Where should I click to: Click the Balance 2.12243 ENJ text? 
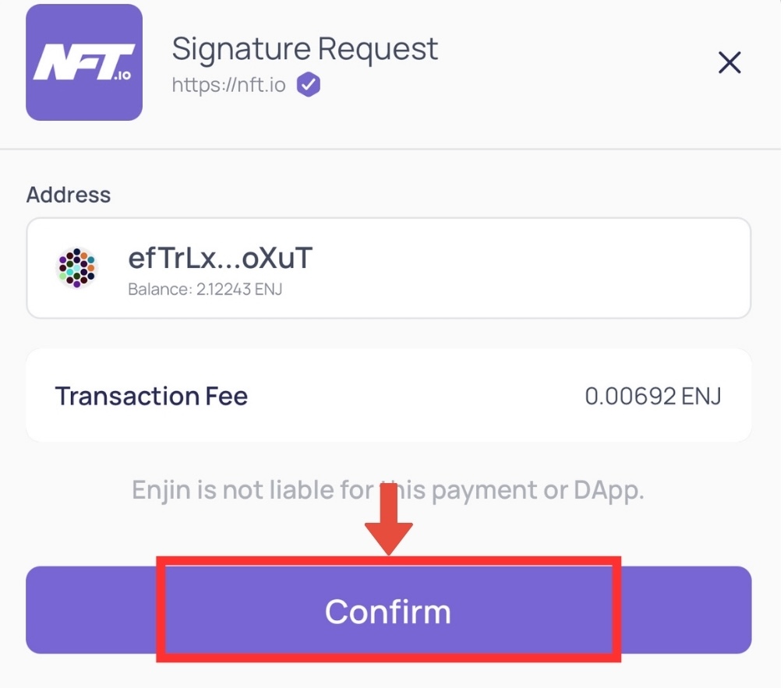pos(205,290)
